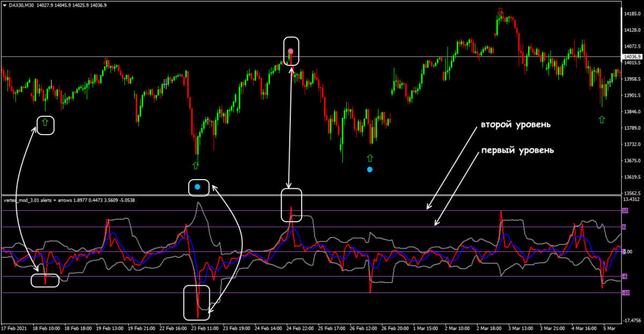Click the red down arrow at 2 Mar peak

(x=501, y=11)
